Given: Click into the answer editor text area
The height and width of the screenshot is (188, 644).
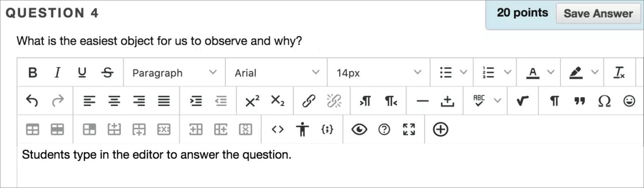Looking at the screenshot, I should pyautogui.click(x=330, y=166).
